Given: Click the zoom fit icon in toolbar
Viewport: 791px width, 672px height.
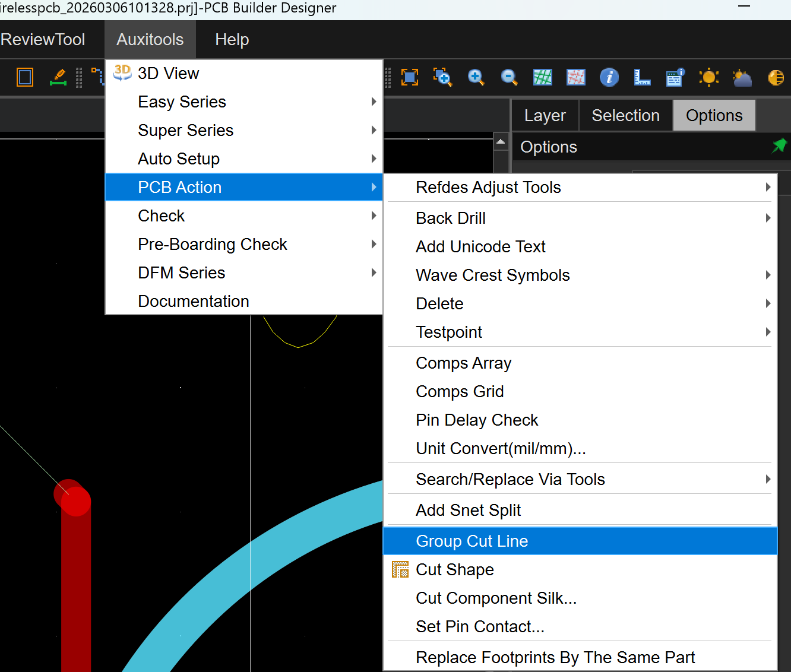Looking at the screenshot, I should tap(410, 77).
